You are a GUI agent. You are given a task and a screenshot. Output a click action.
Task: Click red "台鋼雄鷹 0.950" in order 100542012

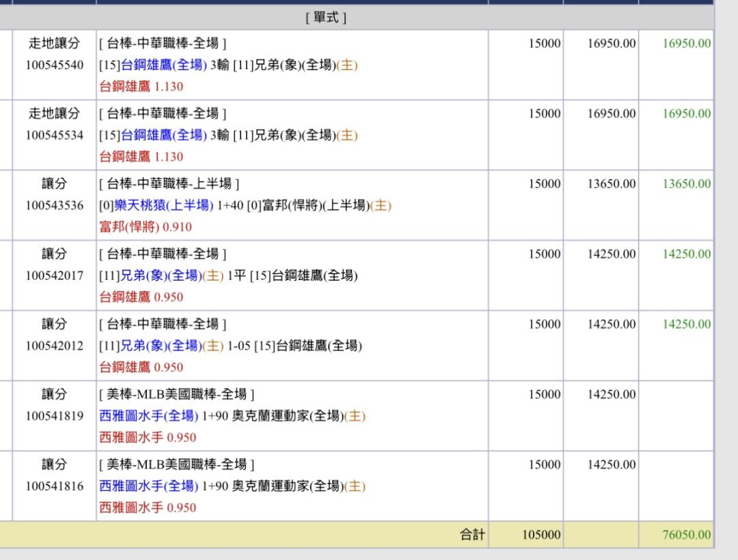point(141,367)
